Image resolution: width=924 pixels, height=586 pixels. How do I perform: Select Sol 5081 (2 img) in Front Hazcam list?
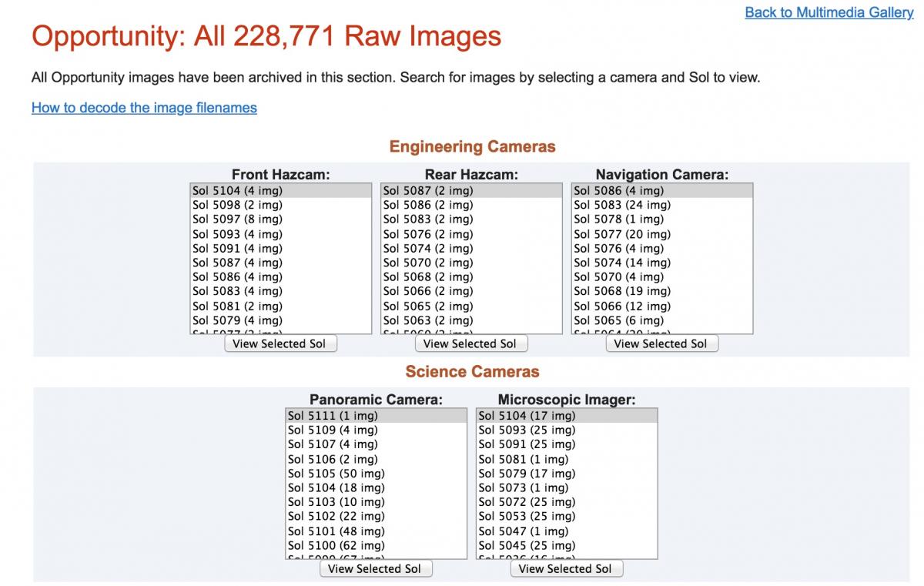[x=280, y=306]
